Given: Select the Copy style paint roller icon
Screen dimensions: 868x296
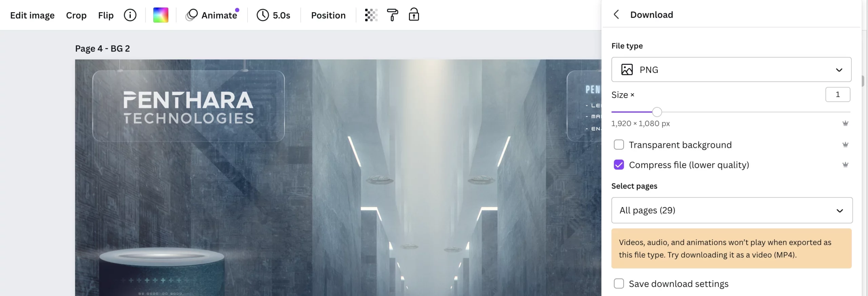Looking at the screenshot, I should (x=392, y=15).
